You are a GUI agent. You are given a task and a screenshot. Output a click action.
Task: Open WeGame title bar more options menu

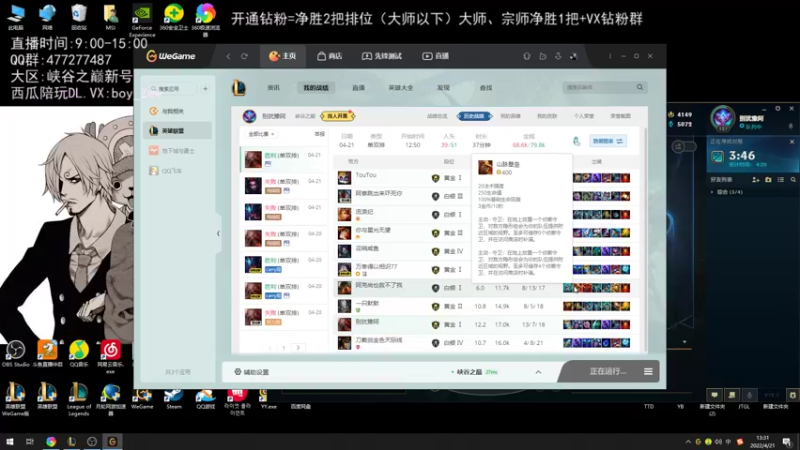610,56
